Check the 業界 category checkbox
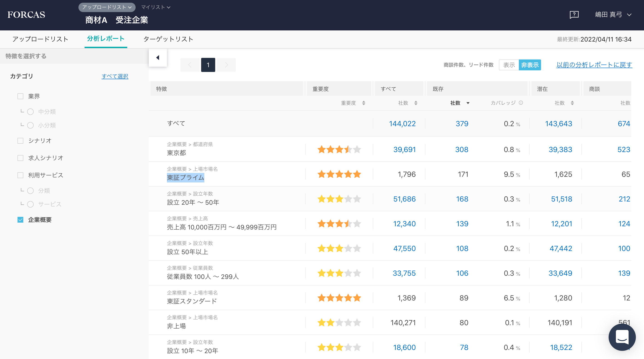This screenshot has height=359, width=644. (20, 96)
